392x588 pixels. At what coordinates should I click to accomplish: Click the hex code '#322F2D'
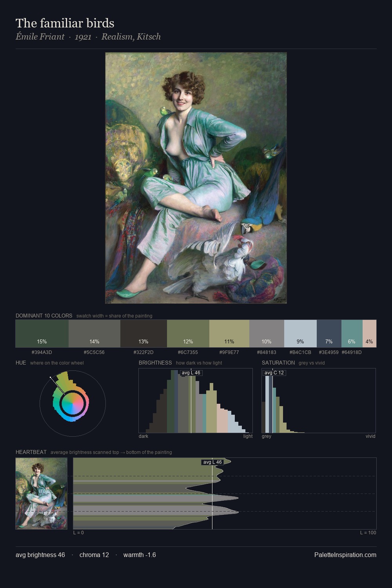143,352
